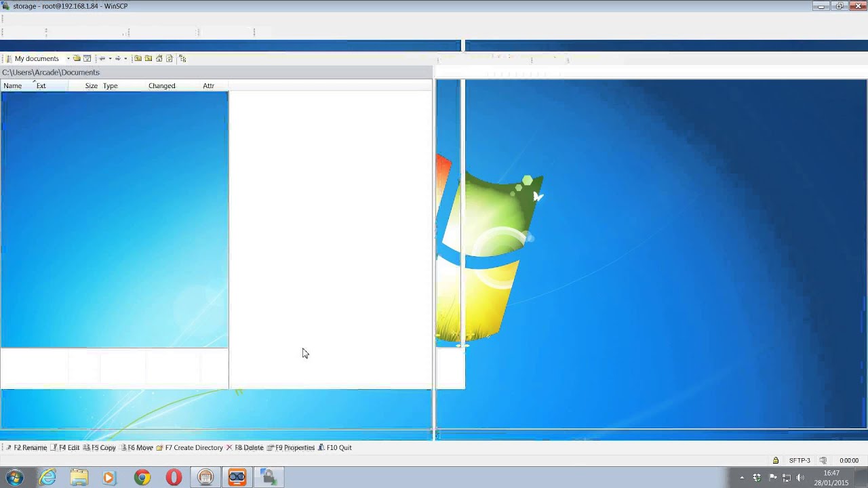
Task: Sort files by the Changed column
Action: tap(162, 85)
